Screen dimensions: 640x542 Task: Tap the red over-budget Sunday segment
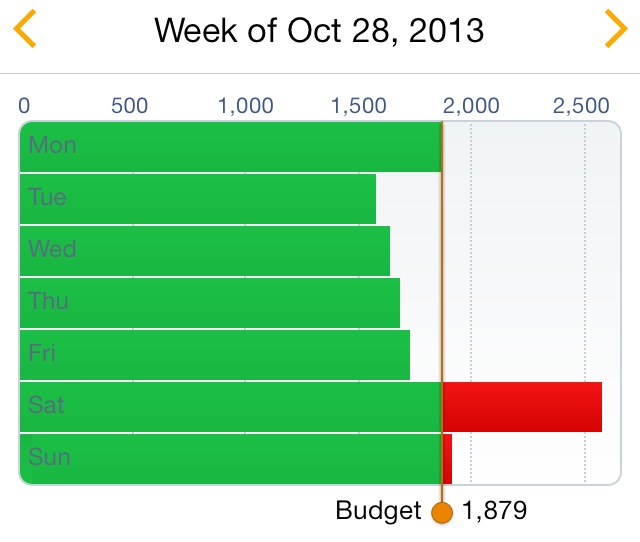tap(448, 459)
